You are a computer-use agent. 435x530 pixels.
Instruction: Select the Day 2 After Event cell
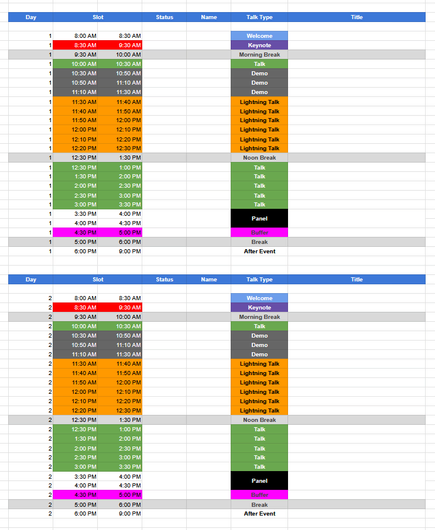coord(259,513)
